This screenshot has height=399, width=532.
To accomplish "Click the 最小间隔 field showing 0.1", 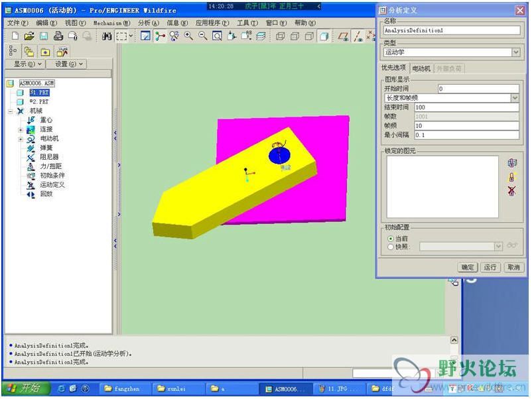I will pos(466,135).
